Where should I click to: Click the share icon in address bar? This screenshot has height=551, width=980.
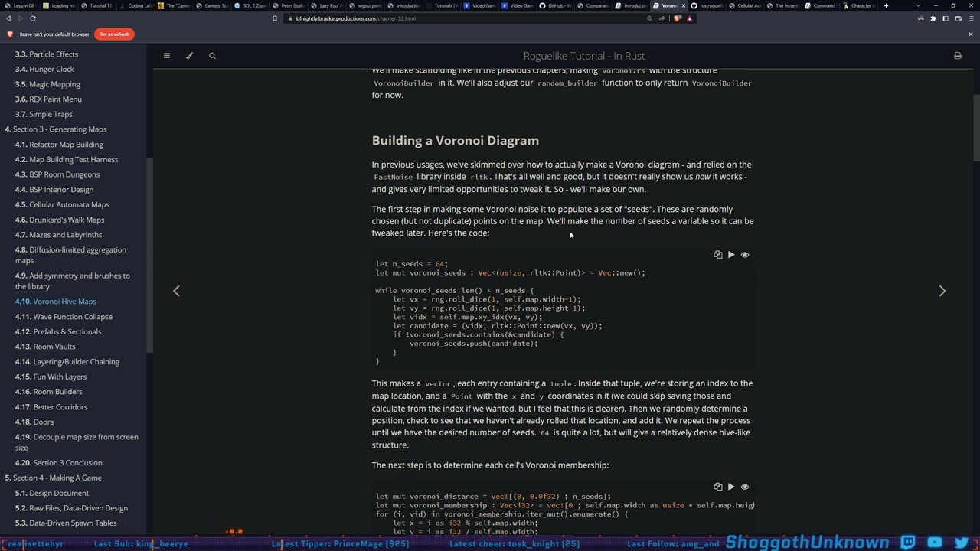tap(662, 18)
